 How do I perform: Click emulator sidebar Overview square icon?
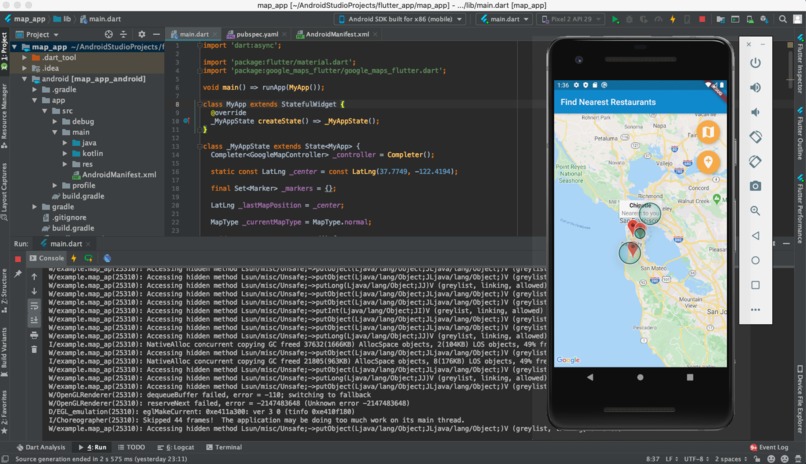(755, 285)
